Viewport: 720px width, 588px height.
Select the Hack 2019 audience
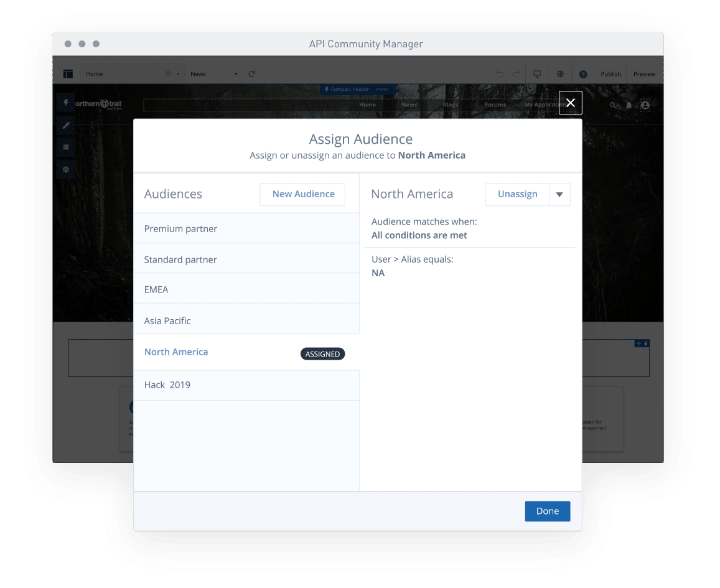coord(169,385)
